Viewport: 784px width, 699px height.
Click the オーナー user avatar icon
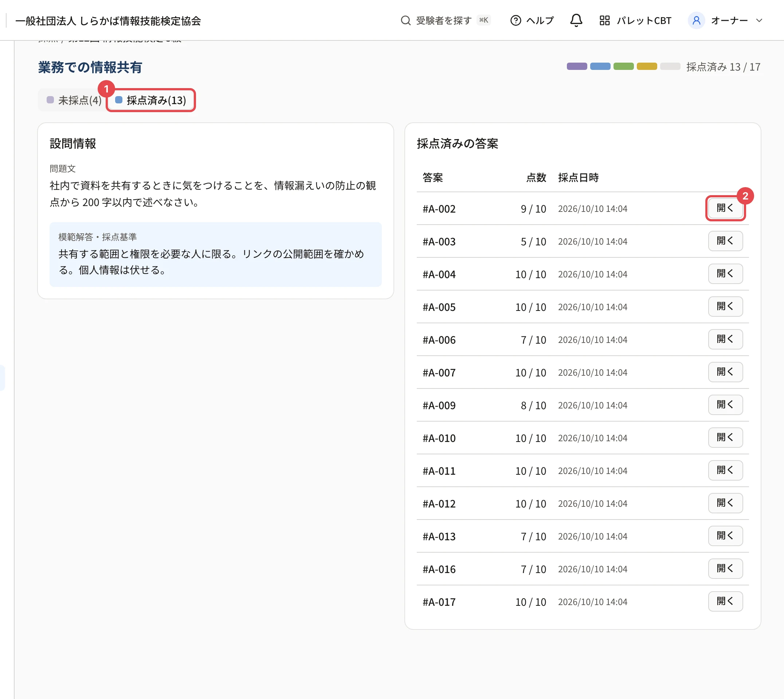(696, 20)
